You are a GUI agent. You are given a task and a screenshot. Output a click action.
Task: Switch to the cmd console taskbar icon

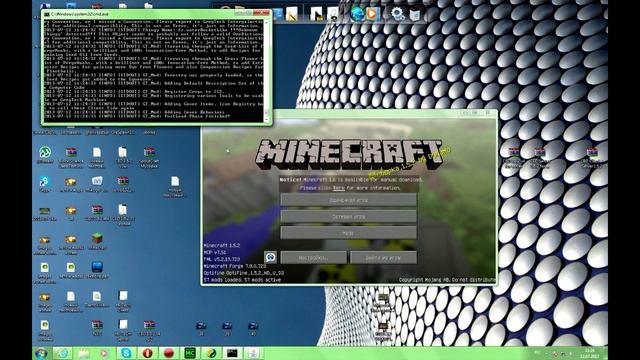[x=232, y=353]
